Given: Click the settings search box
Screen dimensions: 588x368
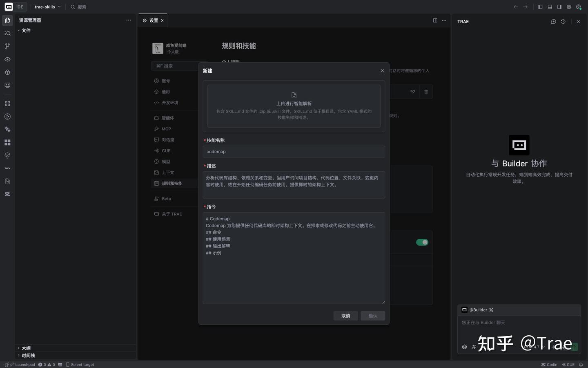Looking at the screenshot, I should point(176,66).
